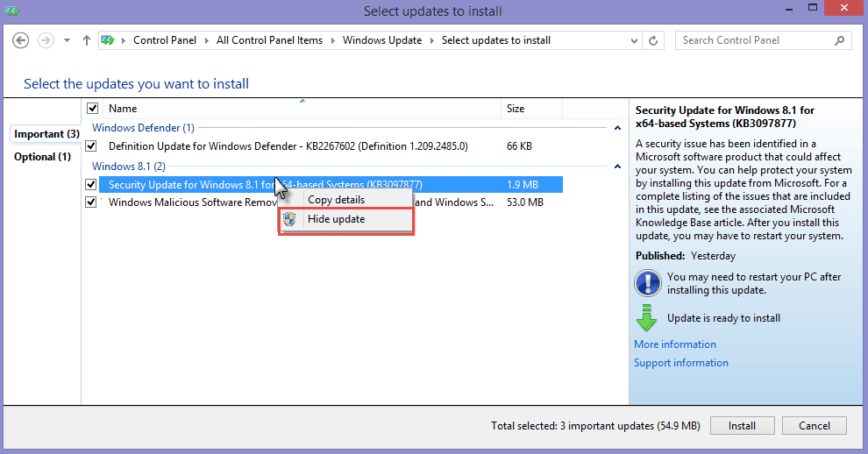
Task: Close the Select updates to install window
Action: click(844, 8)
